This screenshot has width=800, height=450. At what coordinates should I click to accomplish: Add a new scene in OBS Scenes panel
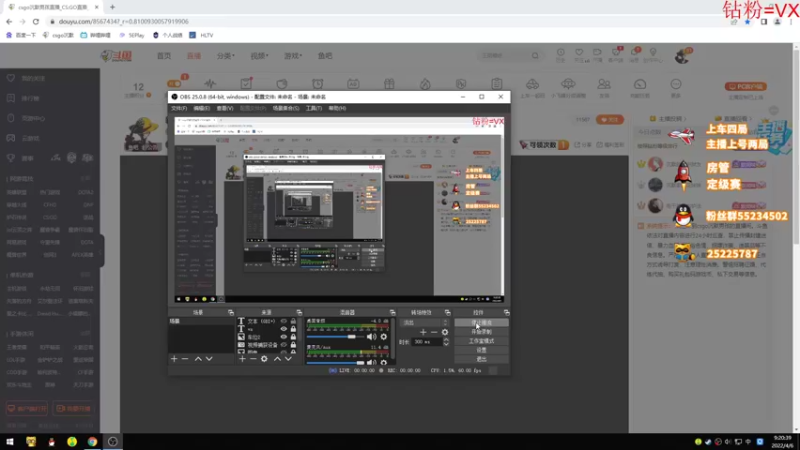[174, 359]
